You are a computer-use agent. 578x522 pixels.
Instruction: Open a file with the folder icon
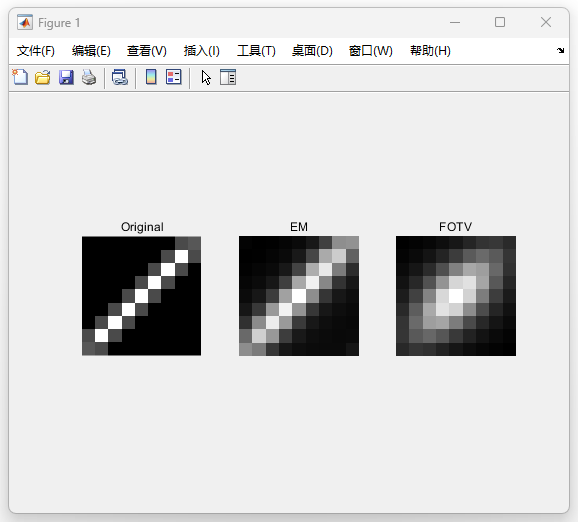[x=43, y=77]
